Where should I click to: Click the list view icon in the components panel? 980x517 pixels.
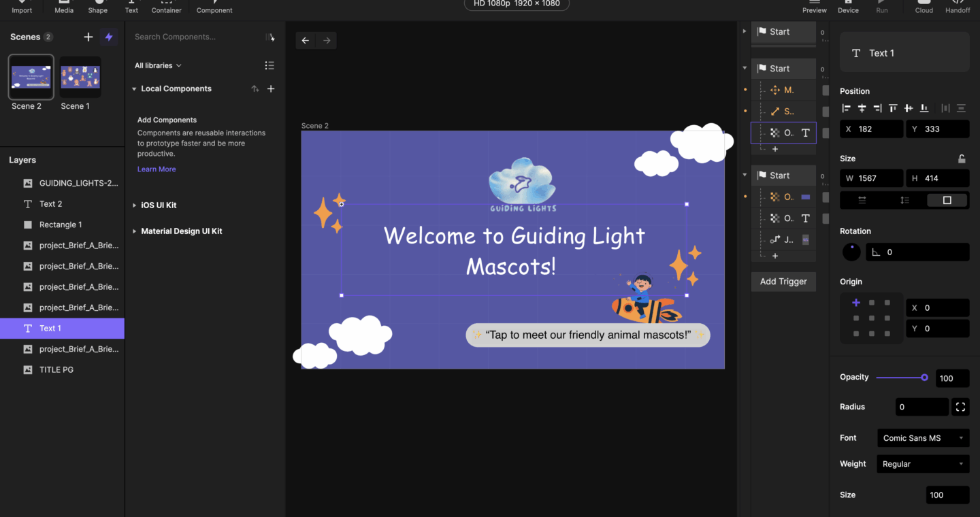[x=269, y=65]
